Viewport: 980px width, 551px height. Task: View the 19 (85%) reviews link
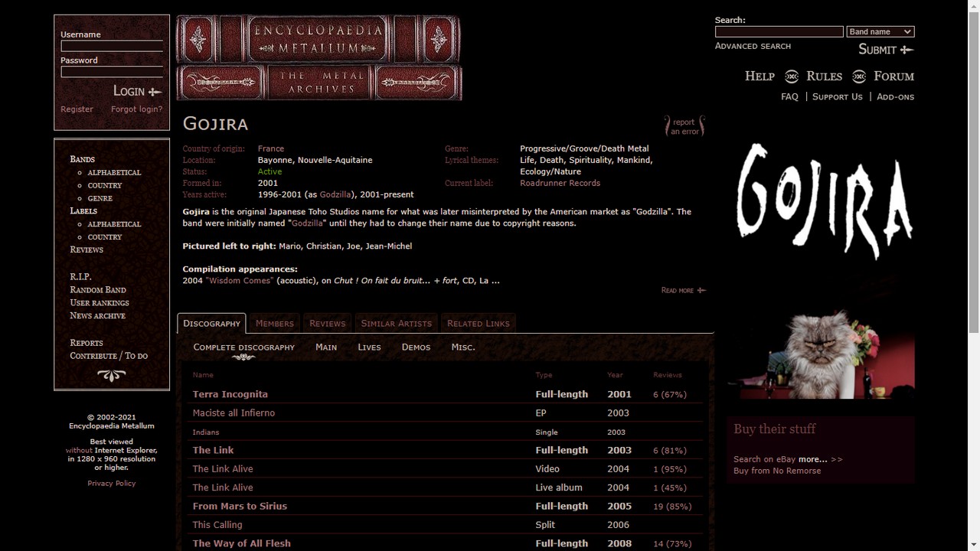672,507
